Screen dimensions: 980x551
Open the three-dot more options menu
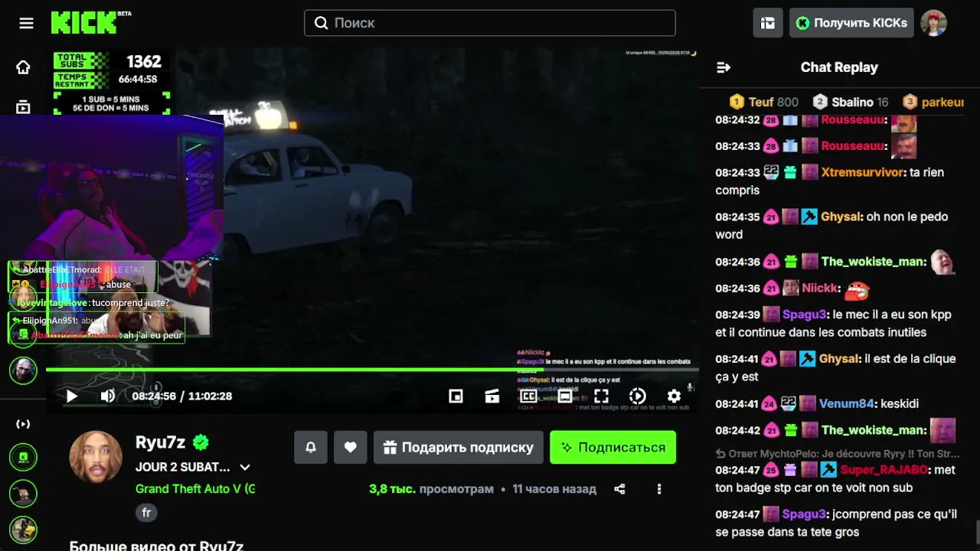659,489
